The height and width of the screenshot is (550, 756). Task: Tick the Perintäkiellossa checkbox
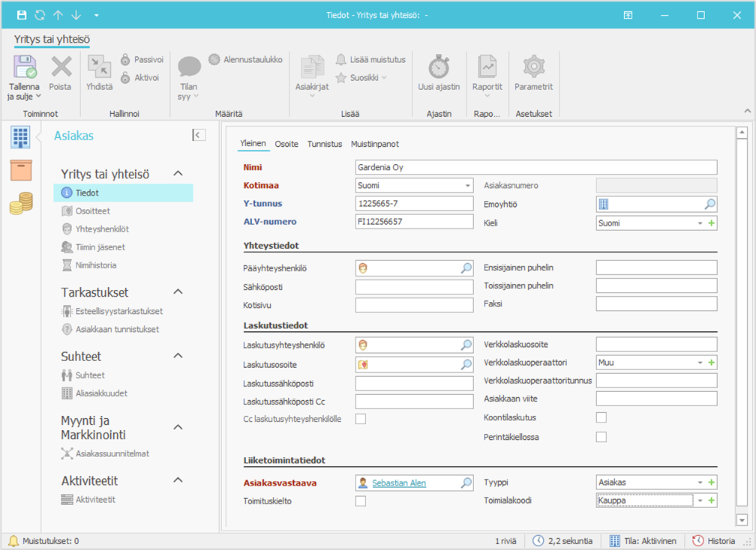[601, 437]
